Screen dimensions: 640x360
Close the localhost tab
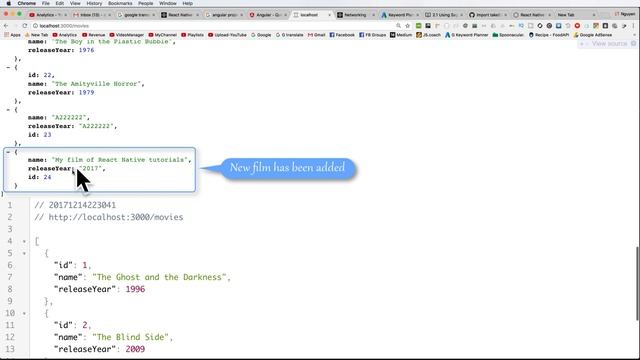(329, 15)
